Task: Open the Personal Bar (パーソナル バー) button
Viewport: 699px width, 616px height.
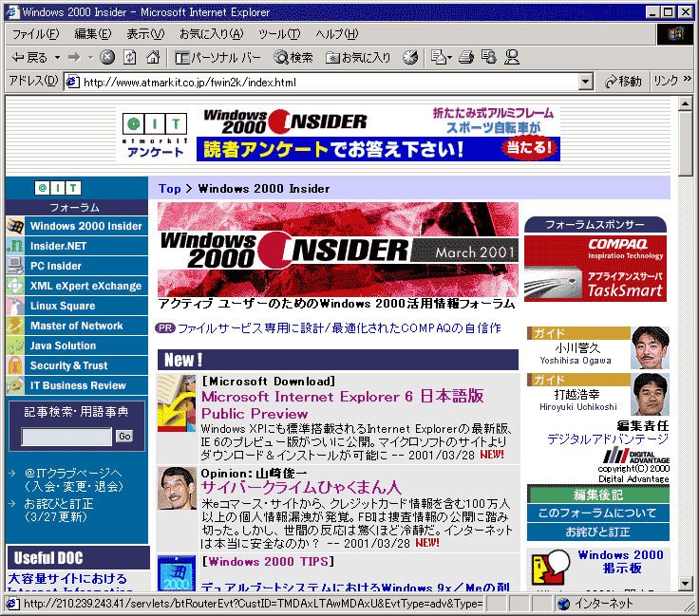Action: point(217,58)
